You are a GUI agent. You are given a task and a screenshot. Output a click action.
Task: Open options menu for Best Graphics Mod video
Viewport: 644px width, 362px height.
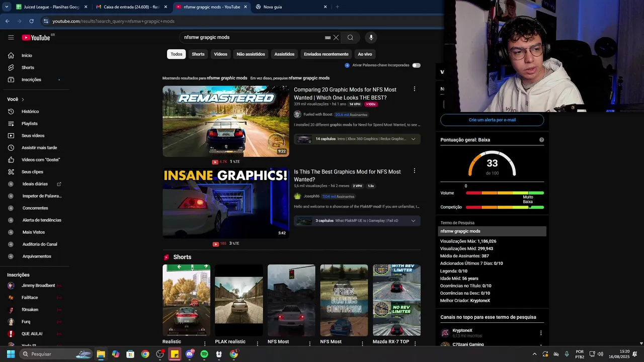point(415,171)
